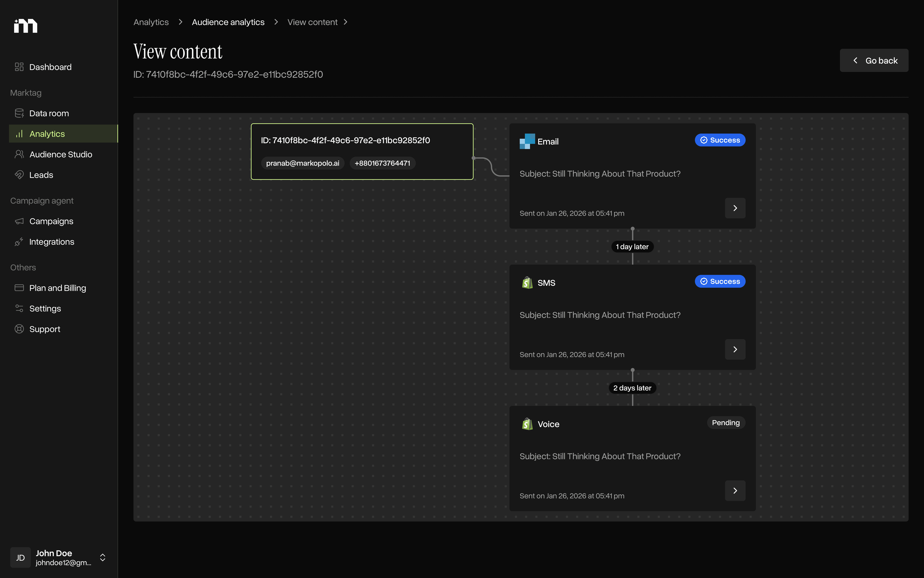This screenshot has height=578, width=924.
Task: Click the View content page heading
Action: click(178, 52)
